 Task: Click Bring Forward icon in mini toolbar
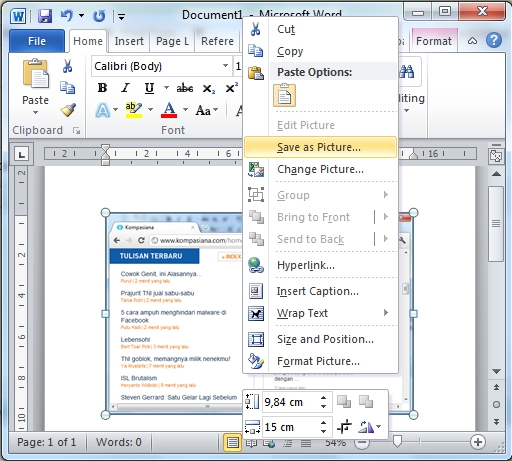click(344, 401)
